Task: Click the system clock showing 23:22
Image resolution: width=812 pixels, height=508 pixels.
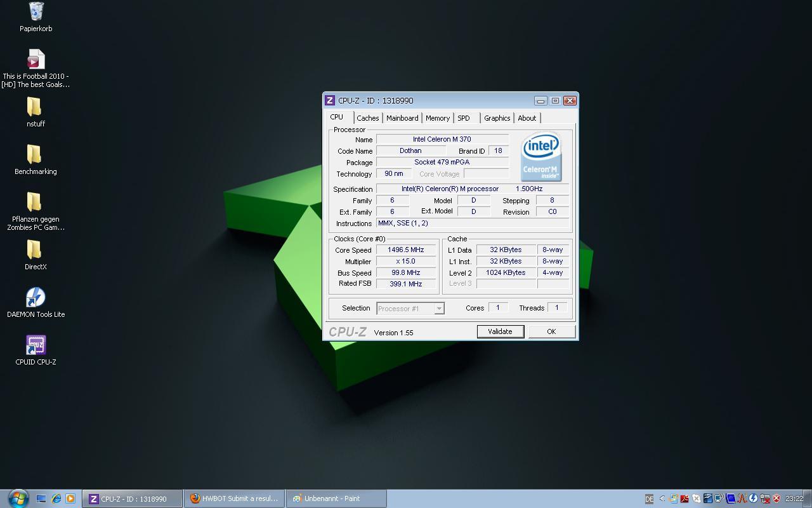Action: coord(794,498)
